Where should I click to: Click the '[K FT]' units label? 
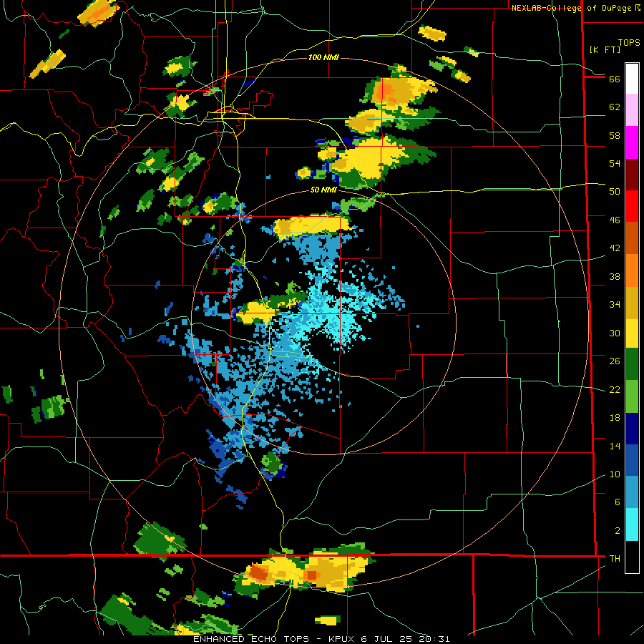(605, 49)
